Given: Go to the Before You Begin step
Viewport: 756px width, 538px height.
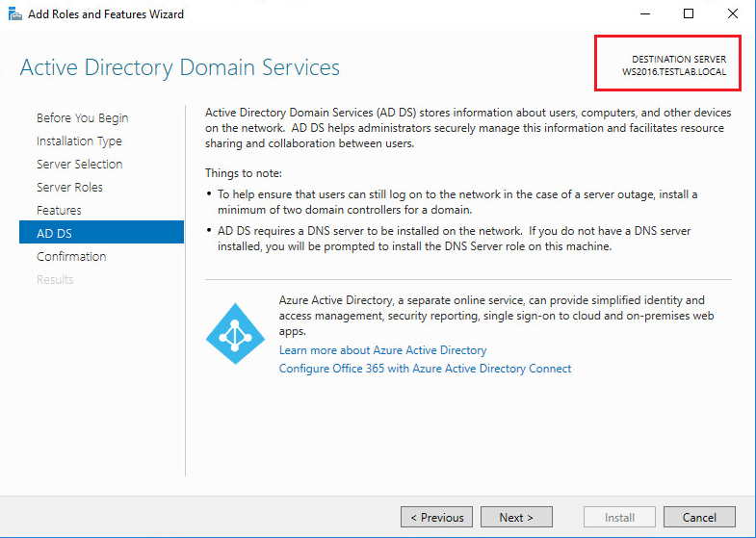Looking at the screenshot, I should [82, 118].
